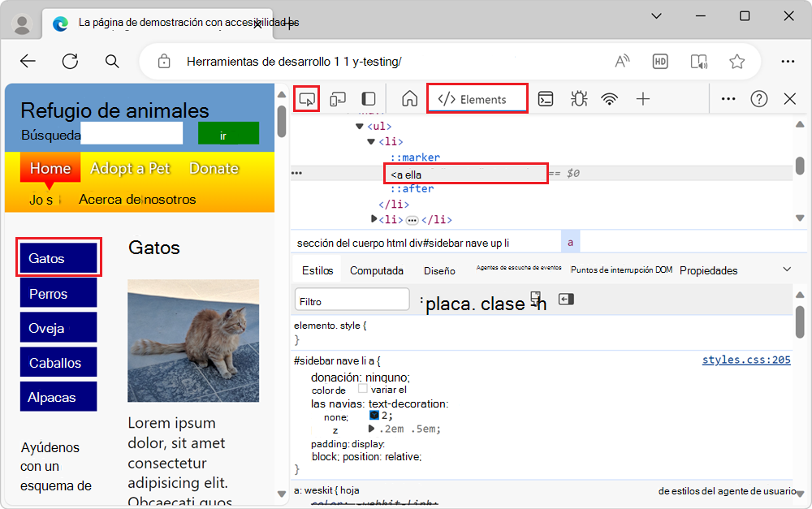Image resolution: width=812 pixels, height=509 pixels.
Task: Open the Network wifi icon tool
Action: tap(610, 98)
